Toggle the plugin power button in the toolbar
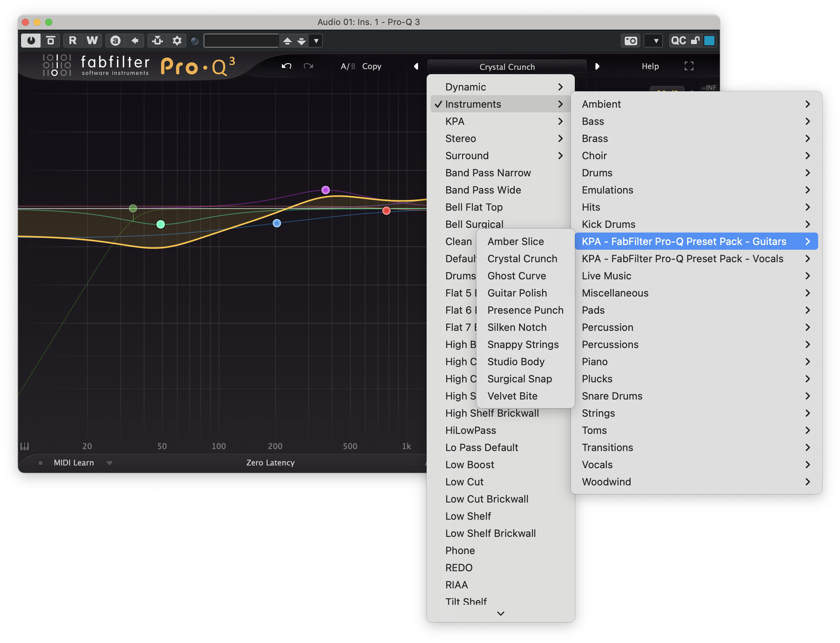The height and width of the screenshot is (643, 840). coord(31,40)
